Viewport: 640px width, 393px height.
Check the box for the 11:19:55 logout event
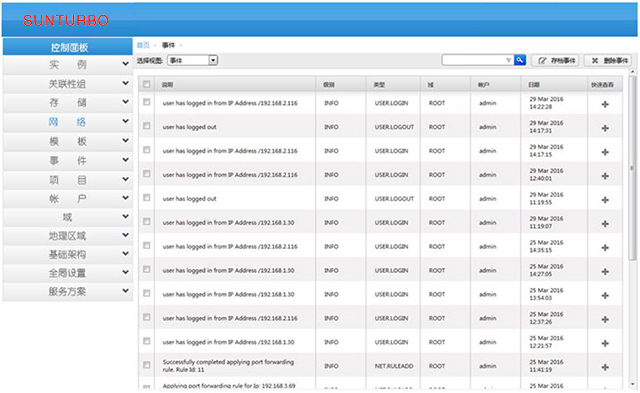tap(147, 198)
